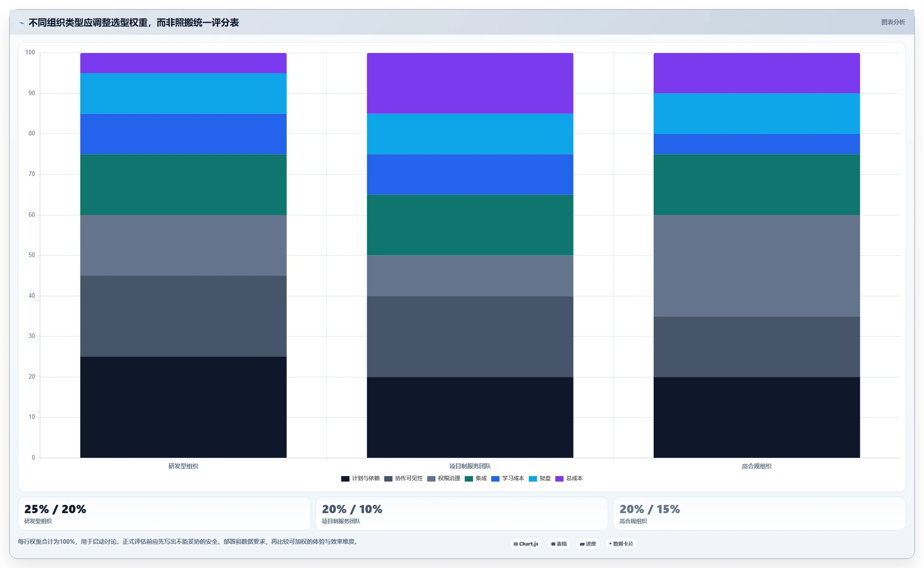Click 项目制服务团队 bar's purple 总成本 segment
The width and height of the screenshot is (924, 568).
pyautogui.click(x=470, y=83)
